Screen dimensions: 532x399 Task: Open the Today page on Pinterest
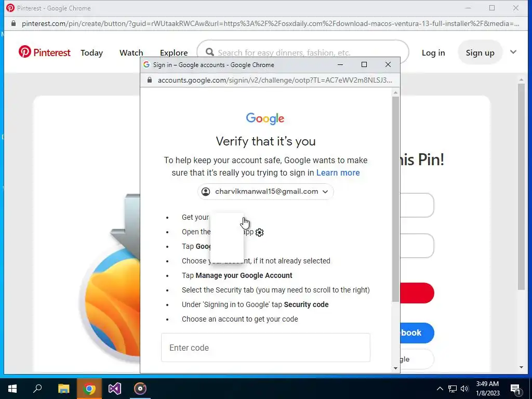coord(91,52)
